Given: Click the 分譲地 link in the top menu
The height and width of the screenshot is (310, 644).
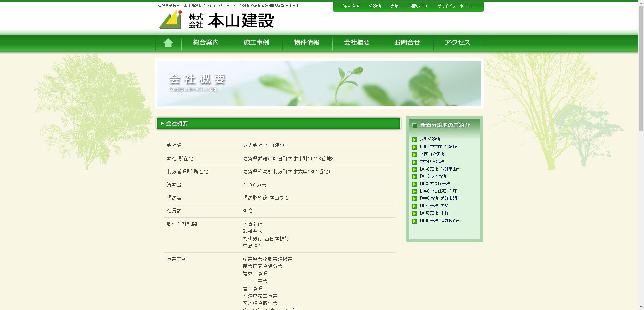Looking at the screenshot, I should click(x=375, y=6).
